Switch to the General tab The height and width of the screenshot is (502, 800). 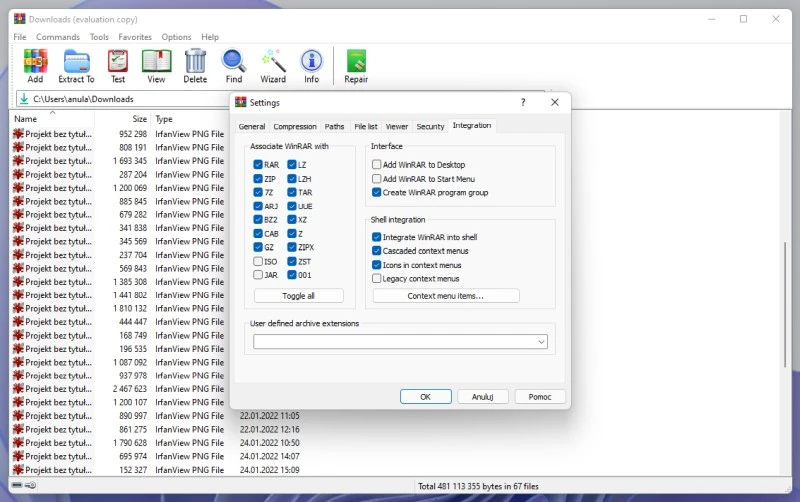coord(252,127)
